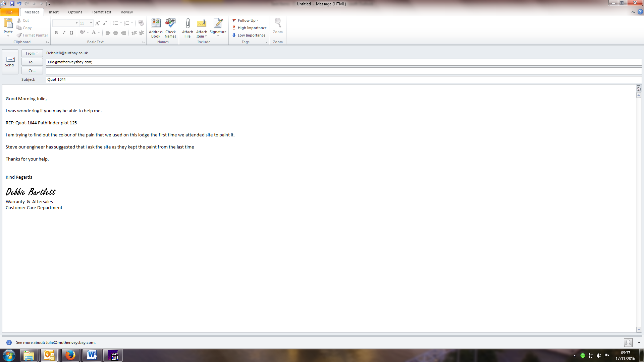Switch to the Format Text tab
The width and height of the screenshot is (644, 362).
click(101, 12)
